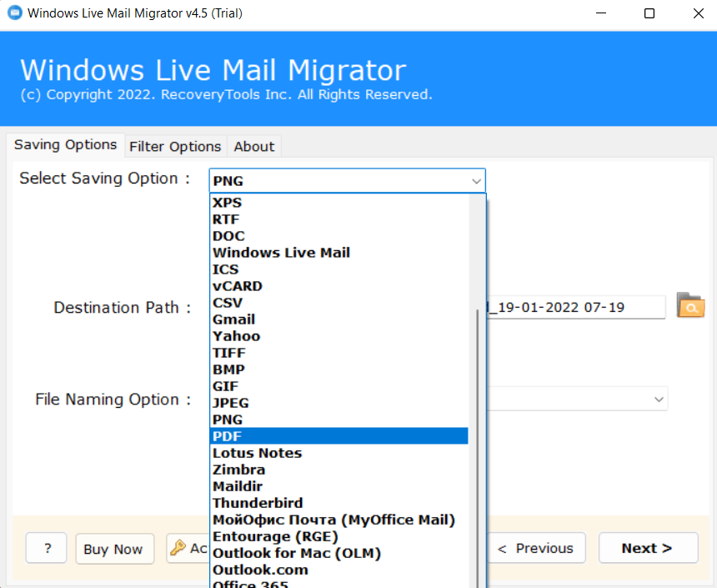Choose Zimbra from the list
This screenshot has height=588, width=717.
(x=339, y=470)
